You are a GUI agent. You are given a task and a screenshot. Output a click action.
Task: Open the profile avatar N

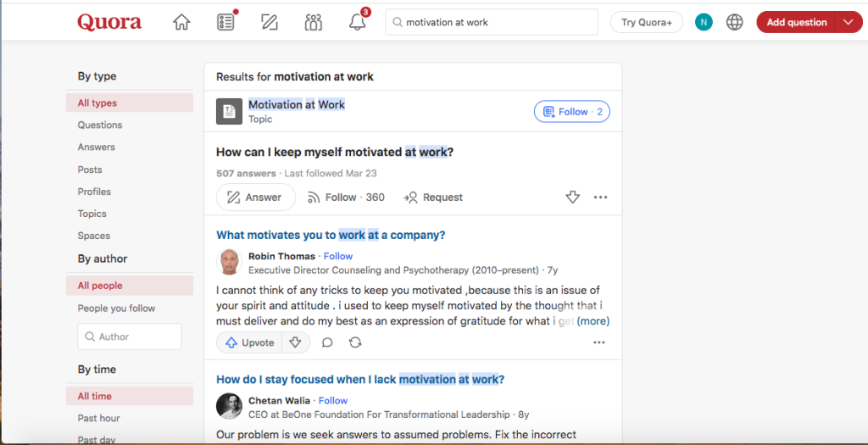pos(704,22)
